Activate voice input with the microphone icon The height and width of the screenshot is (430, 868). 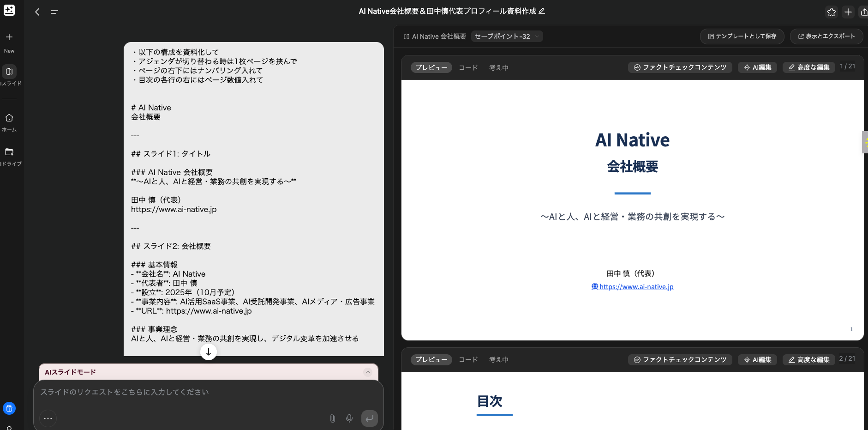(349, 418)
